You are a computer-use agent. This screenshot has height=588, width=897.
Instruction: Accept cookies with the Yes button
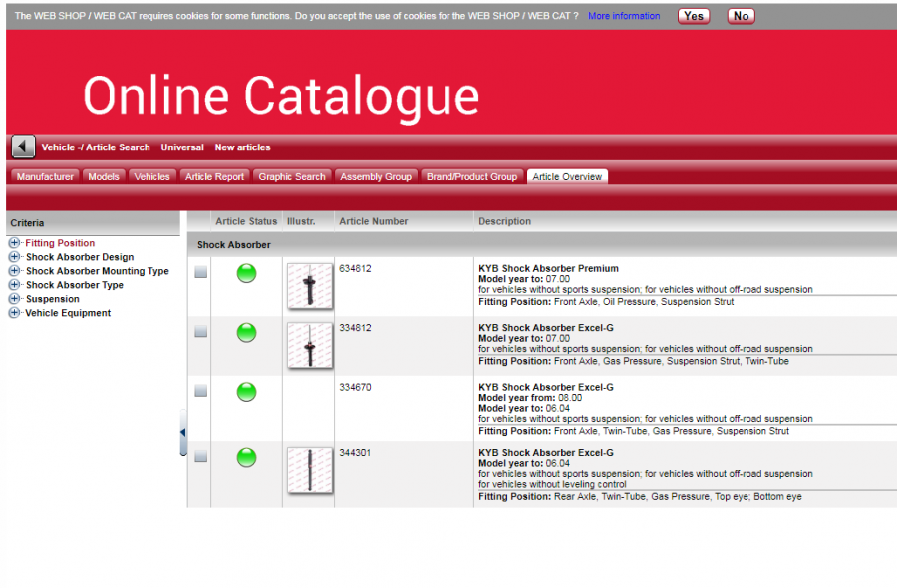coord(694,16)
